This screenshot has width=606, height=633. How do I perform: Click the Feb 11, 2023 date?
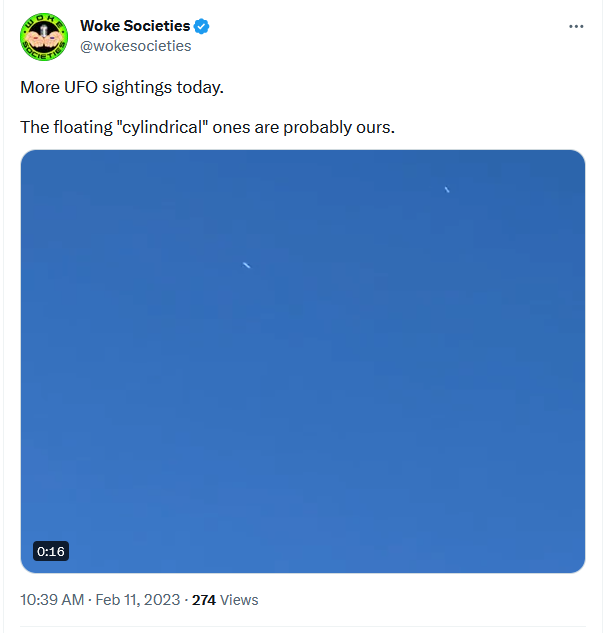[138, 600]
